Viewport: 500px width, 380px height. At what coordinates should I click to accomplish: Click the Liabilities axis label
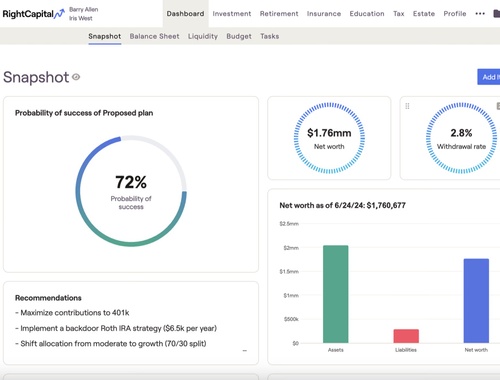click(x=406, y=350)
